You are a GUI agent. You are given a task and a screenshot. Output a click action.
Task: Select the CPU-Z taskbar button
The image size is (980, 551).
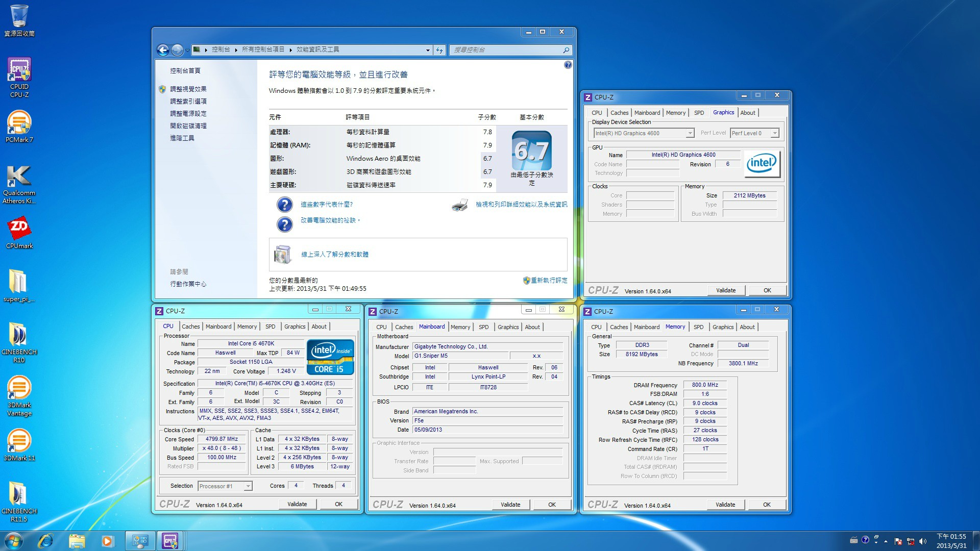170,541
